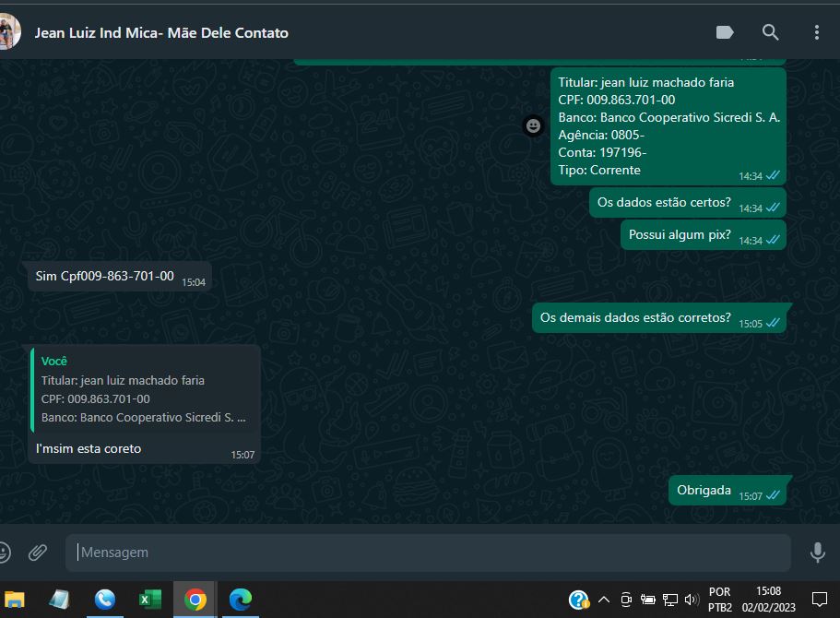Switch the POR PTB2 keyboard language
The width and height of the screenshot is (840, 618).
[x=720, y=600]
